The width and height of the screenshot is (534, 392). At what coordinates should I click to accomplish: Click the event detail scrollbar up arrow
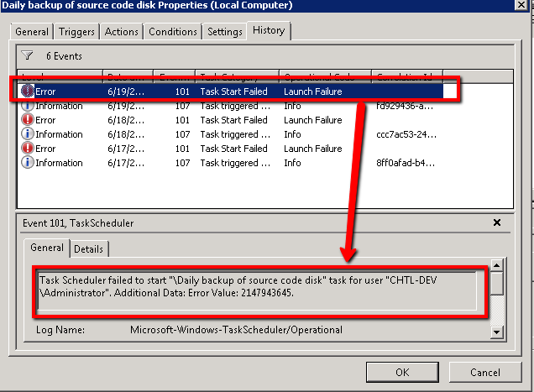(x=496, y=265)
